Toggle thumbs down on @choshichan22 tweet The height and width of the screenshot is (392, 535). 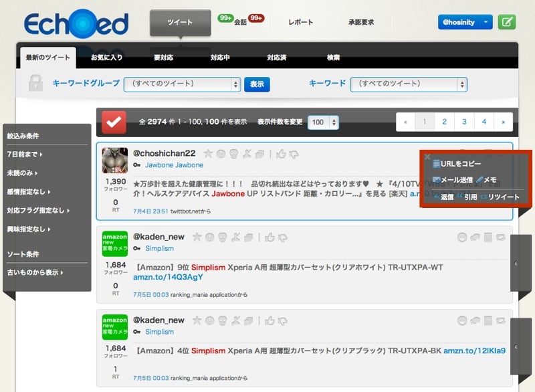click(294, 155)
